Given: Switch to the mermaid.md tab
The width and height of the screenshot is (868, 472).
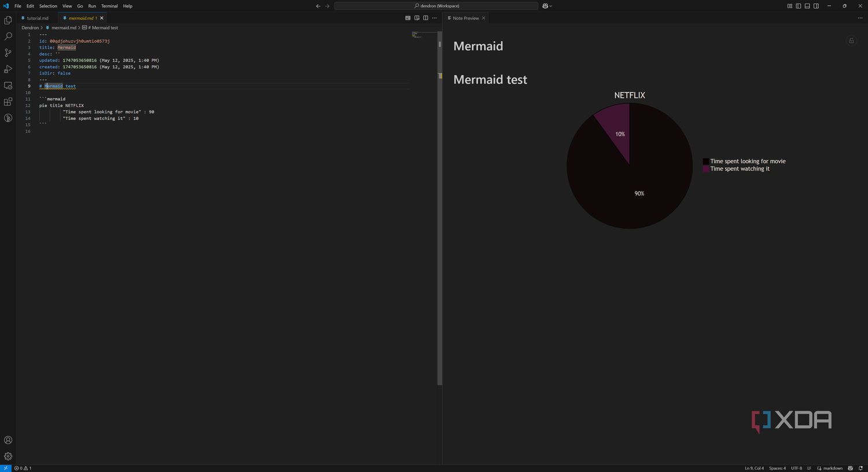Looking at the screenshot, I should 81,18.
